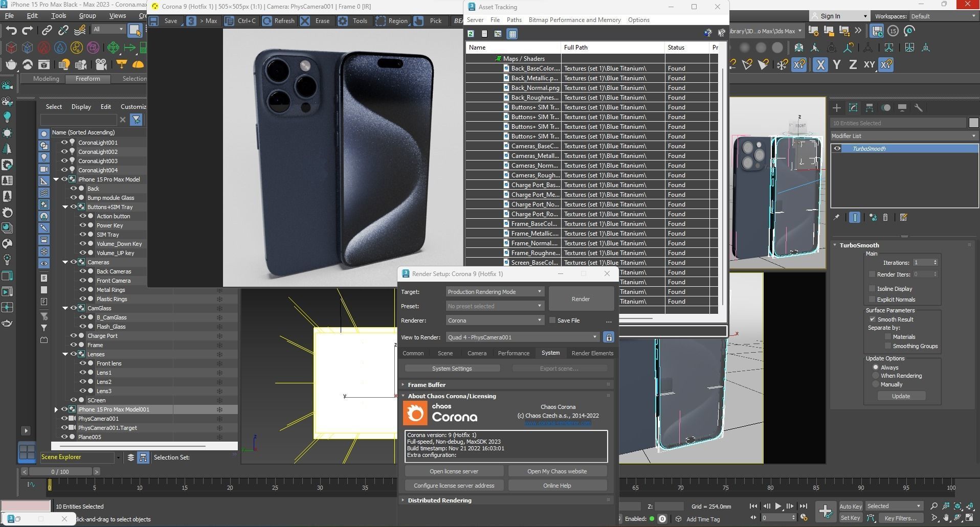Enable Explicit Normals checkbox
Image resolution: width=980 pixels, height=527 pixels.
[x=872, y=300]
